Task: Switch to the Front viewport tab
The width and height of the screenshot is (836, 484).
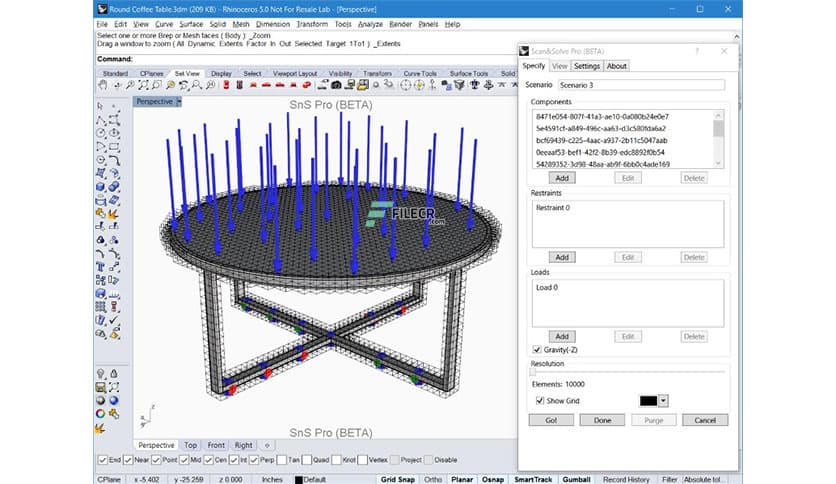Action: tap(216, 445)
